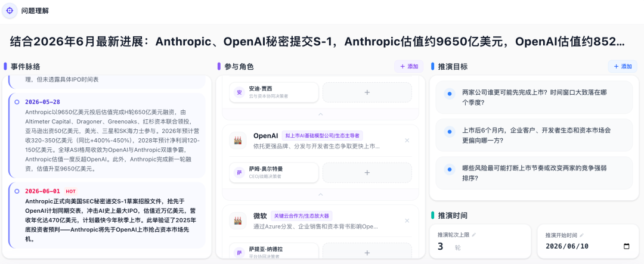Select the goal about 上市后6个月内
Viewport: 644px width, 264px height.
(x=534, y=135)
